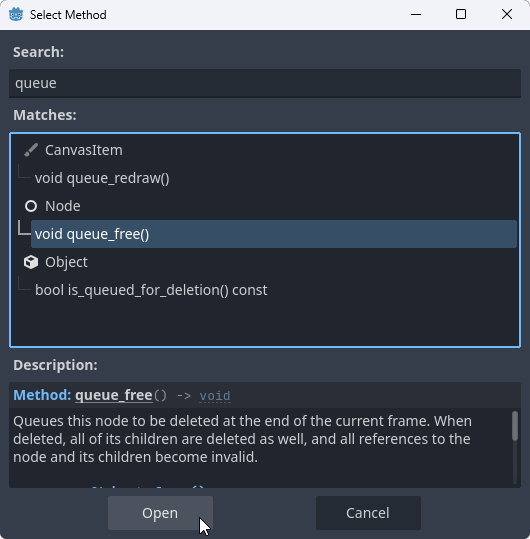Follow the void return type link
Screen dimensions: 530x539
[x=215, y=396]
